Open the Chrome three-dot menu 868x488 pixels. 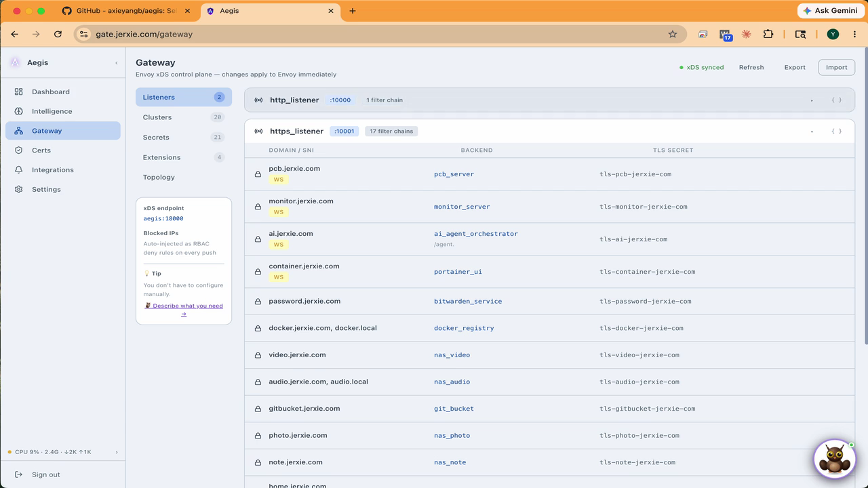pyautogui.click(x=853, y=34)
